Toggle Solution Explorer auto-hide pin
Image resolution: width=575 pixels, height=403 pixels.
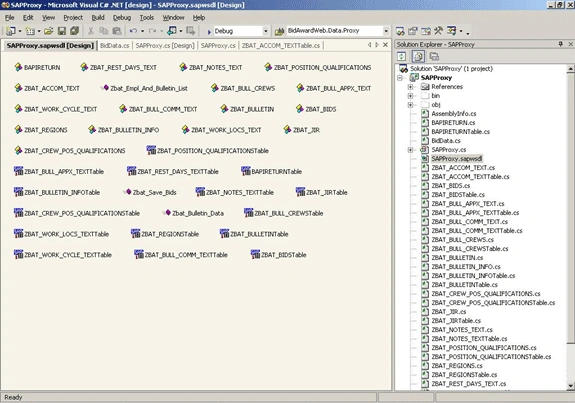pos(561,44)
